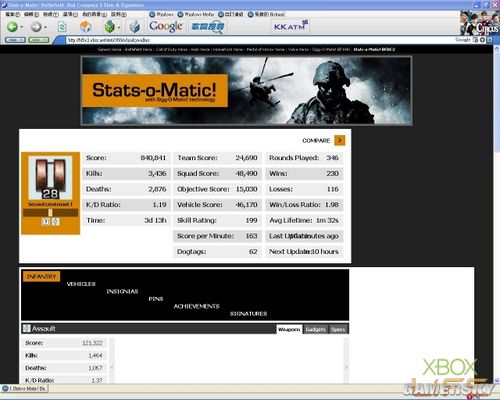Click the small blue button left of address bar
This screenshot has height=400, width=500.
[x=15, y=40]
